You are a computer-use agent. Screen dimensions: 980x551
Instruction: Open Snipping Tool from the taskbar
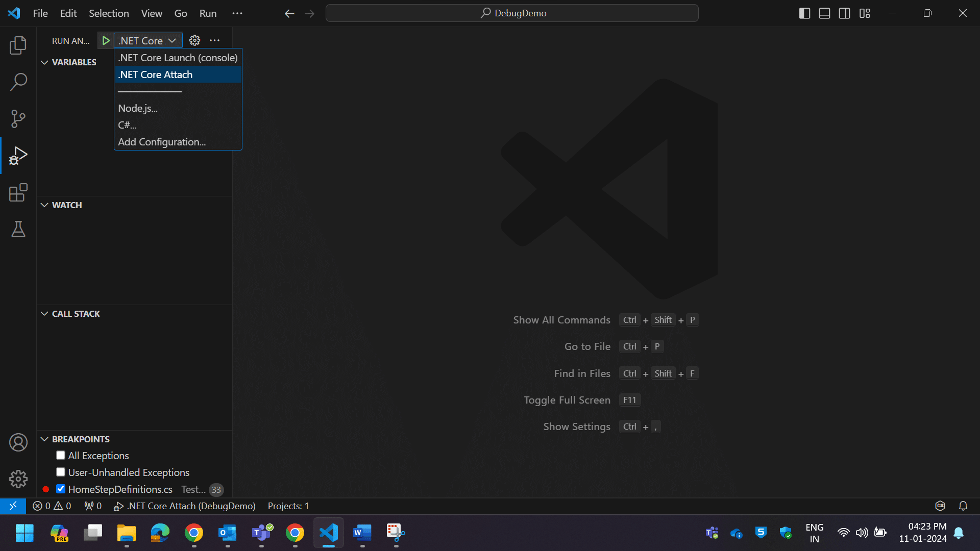coord(396,533)
